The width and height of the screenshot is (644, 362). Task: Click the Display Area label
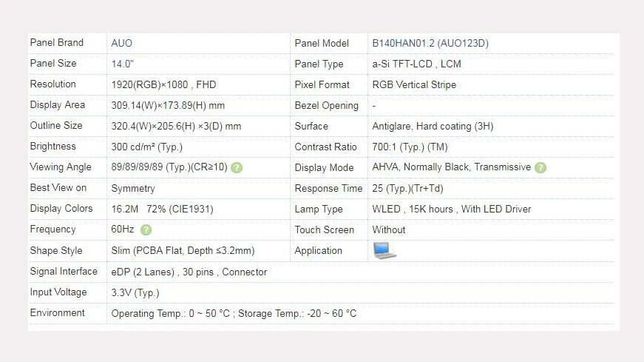coord(58,105)
